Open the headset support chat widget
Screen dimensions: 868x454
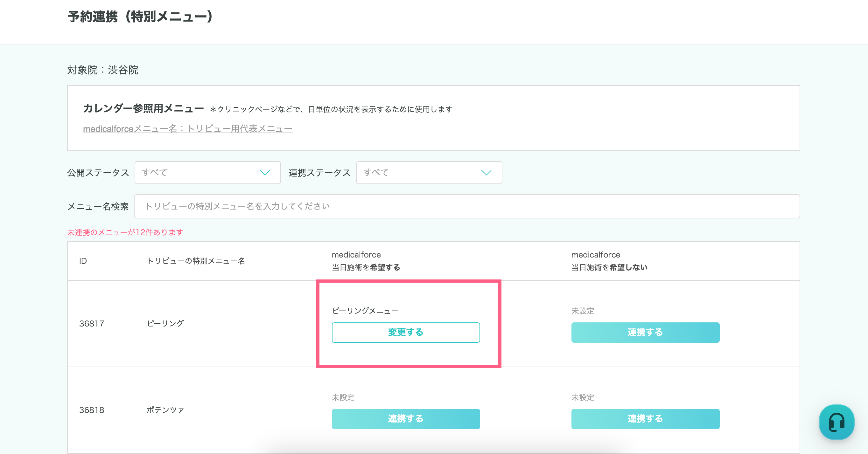[x=836, y=422]
